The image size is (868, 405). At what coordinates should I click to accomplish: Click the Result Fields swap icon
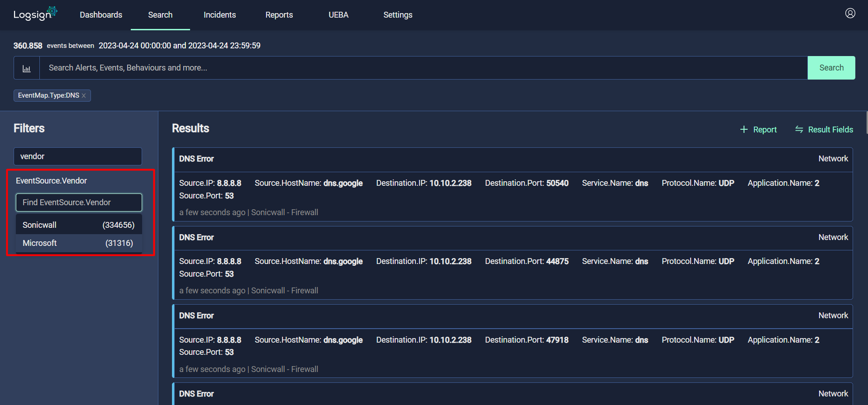799,130
